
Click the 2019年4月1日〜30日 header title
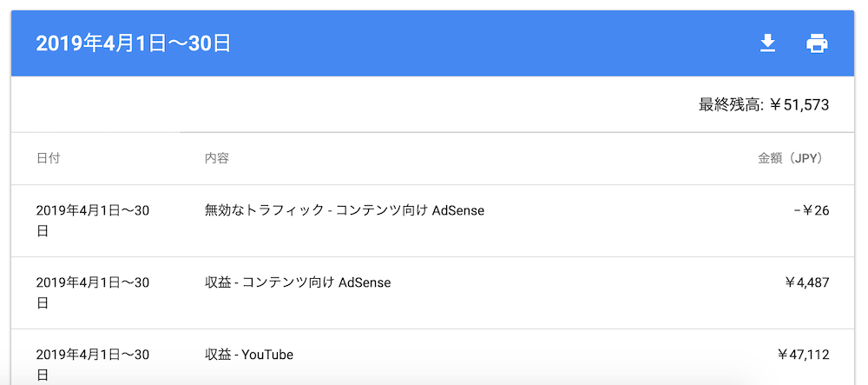coord(134,43)
